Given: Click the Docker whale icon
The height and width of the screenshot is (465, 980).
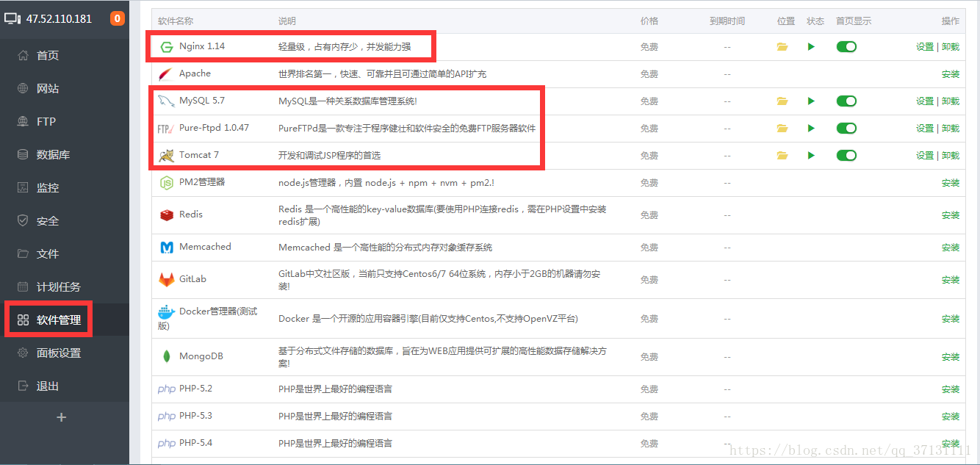Looking at the screenshot, I should tap(167, 312).
